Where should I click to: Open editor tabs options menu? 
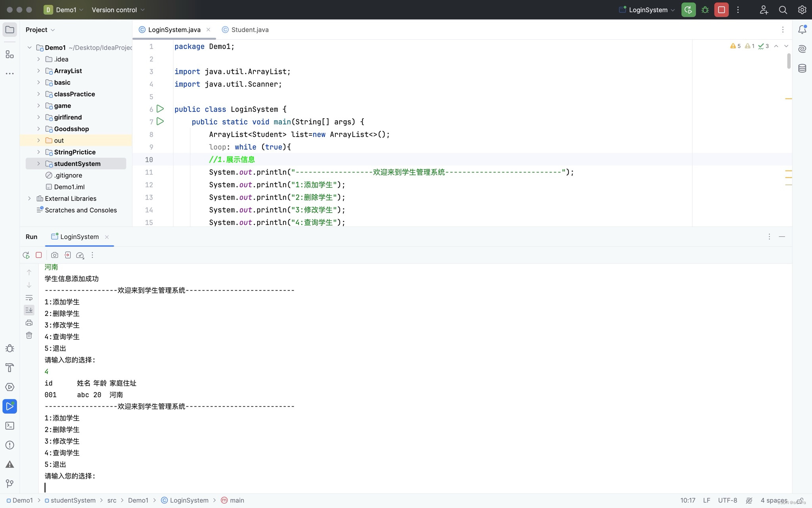(783, 30)
